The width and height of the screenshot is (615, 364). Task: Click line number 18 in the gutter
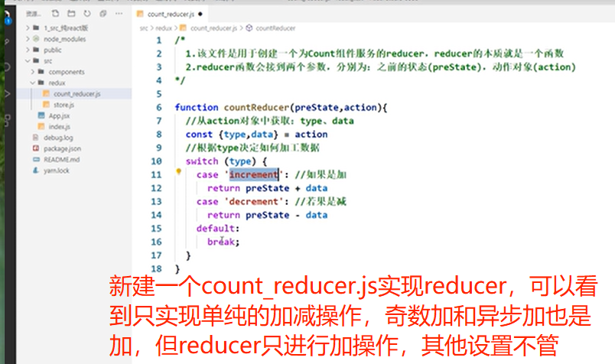[x=156, y=268]
